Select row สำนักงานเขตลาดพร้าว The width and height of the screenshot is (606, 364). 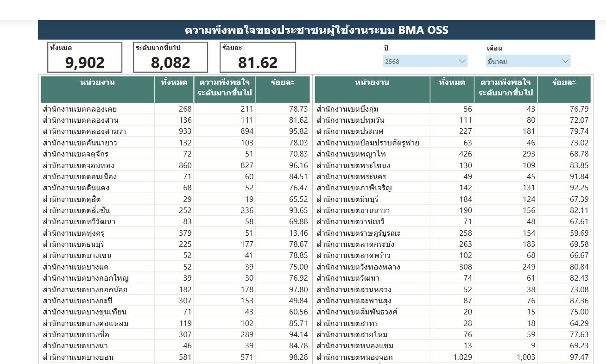click(x=453, y=256)
